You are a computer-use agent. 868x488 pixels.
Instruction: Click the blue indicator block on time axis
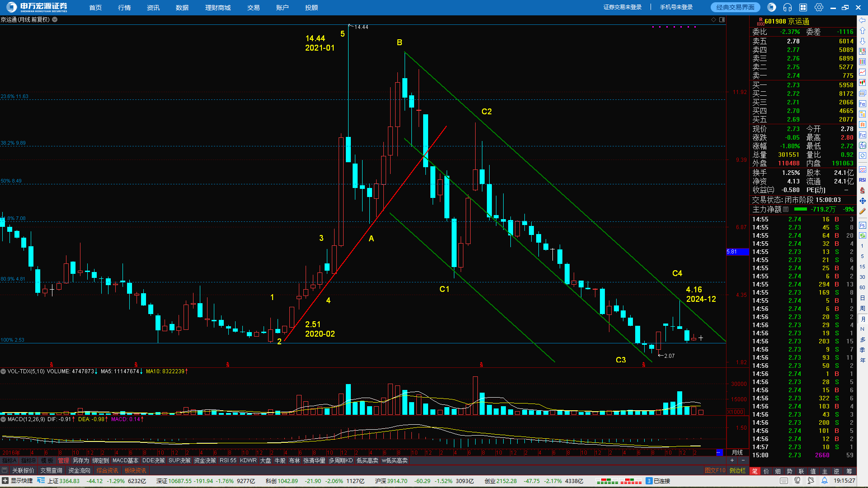point(720,452)
